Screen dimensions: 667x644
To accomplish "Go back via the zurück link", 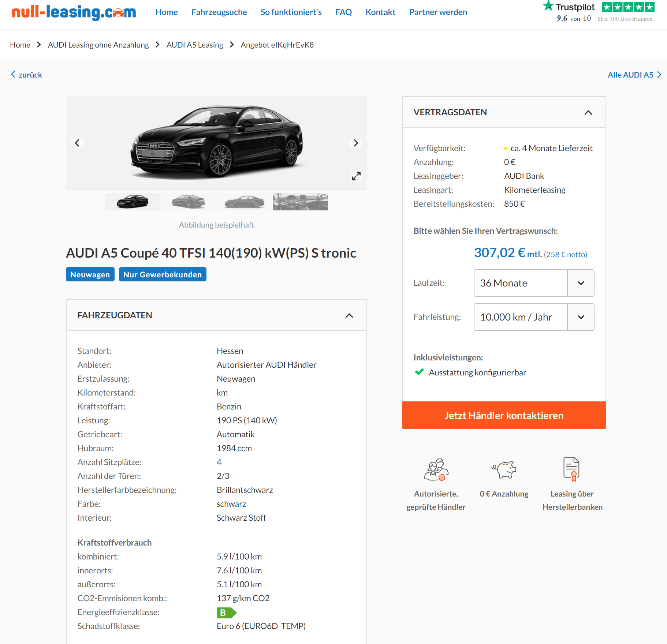I will (26, 75).
